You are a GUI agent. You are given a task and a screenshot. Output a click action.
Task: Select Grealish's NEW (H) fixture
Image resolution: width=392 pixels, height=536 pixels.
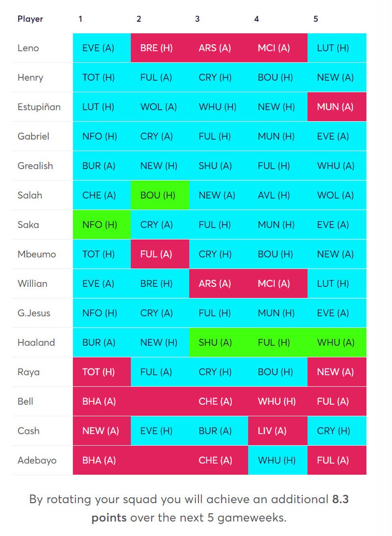point(160,165)
